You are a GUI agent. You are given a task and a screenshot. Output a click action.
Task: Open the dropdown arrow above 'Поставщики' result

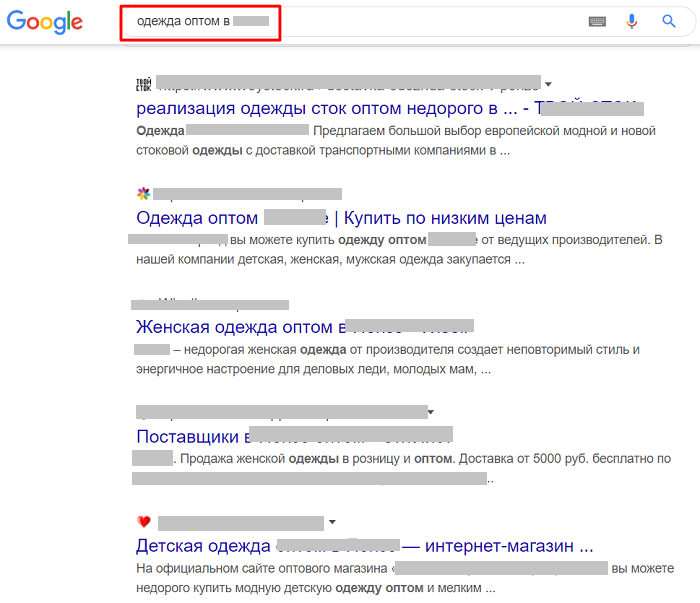point(430,412)
